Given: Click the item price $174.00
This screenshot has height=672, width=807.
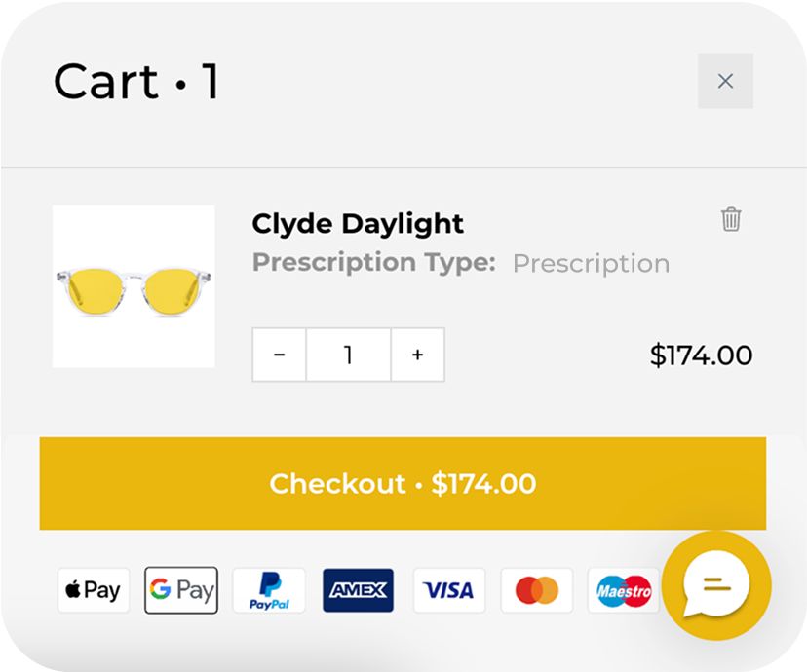Looking at the screenshot, I should pyautogui.click(x=701, y=355).
